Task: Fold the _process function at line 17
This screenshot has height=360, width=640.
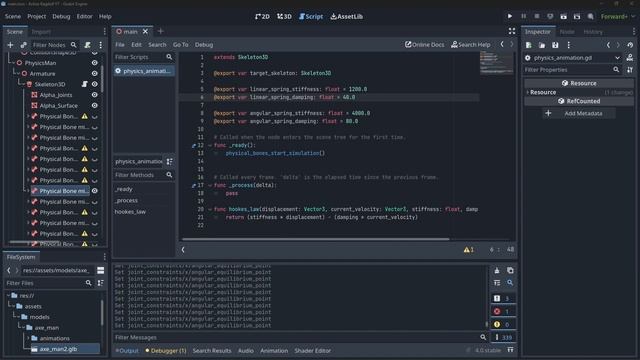Action: 210,185
